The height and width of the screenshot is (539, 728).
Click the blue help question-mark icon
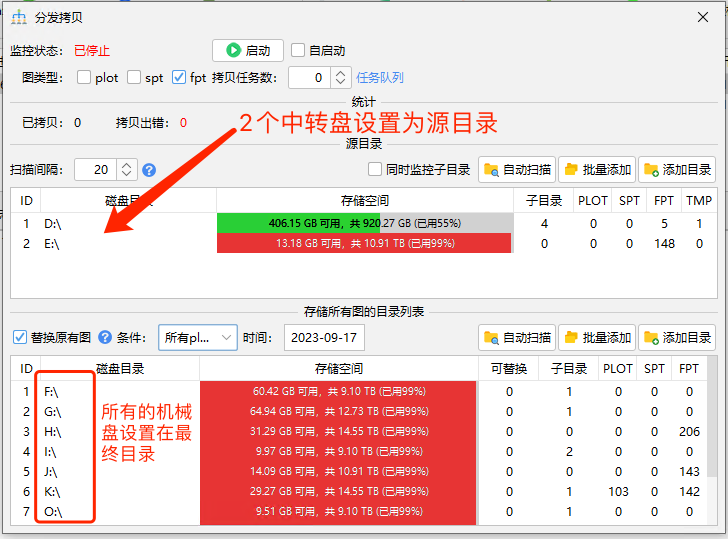coord(149,170)
